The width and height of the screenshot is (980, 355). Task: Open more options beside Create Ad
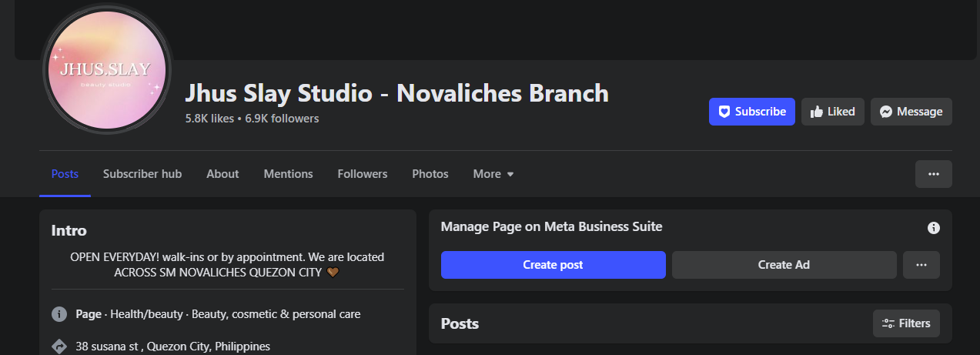click(921, 265)
